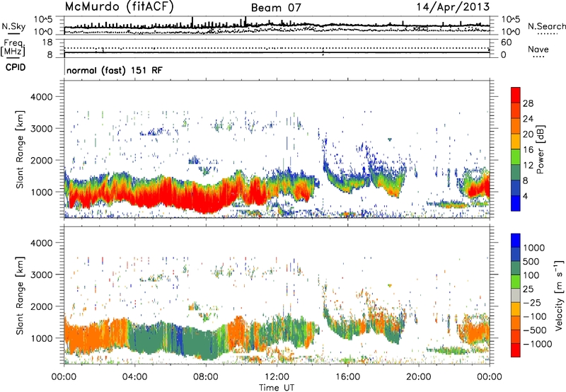Select the Freq. [MHz] axis label
The width and height of the screenshot is (566, 392).
(x=13, y=48)
